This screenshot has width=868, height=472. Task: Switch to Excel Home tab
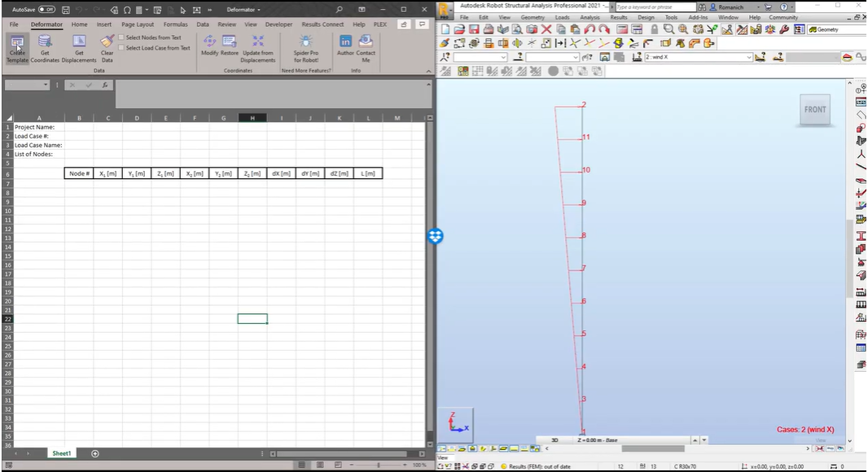[x=79, y=24]
